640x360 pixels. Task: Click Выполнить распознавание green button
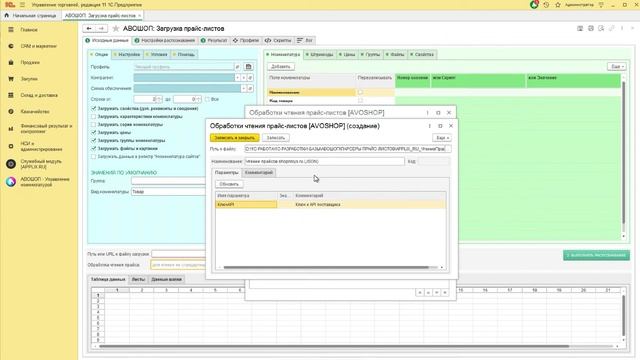(x=596, y=255)
